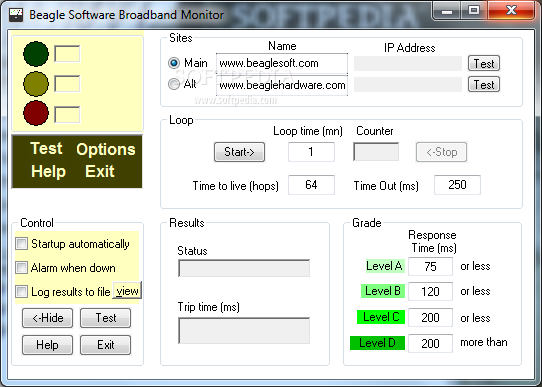Select the Main site radio button
Screen dimensions: 542x387
(174, 63)
